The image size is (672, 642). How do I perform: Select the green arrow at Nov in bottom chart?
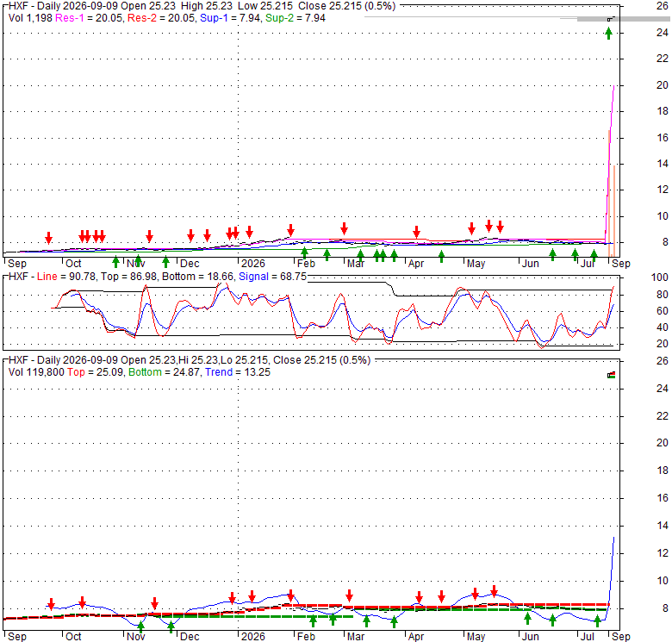point(140,626)
